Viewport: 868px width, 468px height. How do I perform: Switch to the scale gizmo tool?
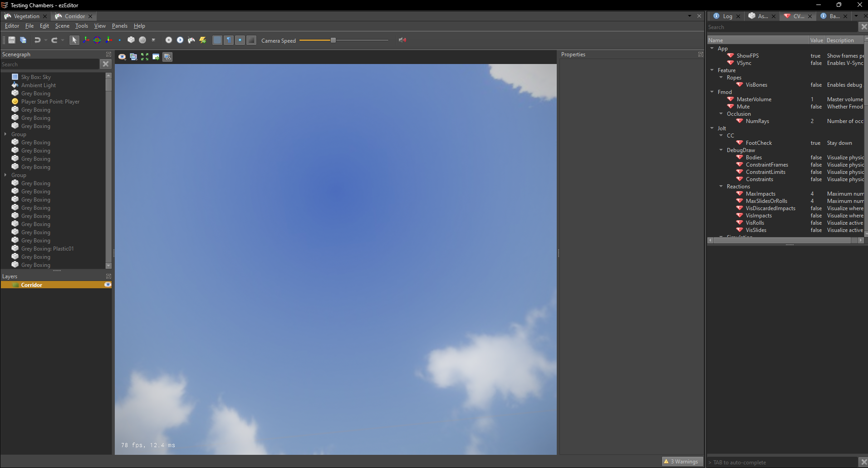pyautogui.click(x=108, y=40)
